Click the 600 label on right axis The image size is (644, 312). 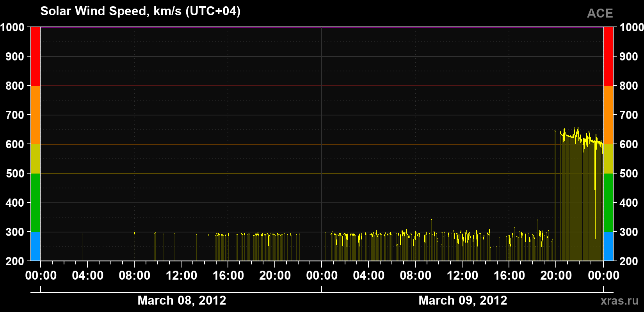coord(629,144)
